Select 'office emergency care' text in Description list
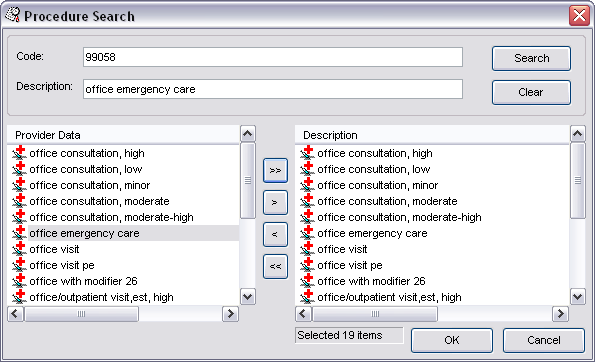 click(x=372, y=233)
